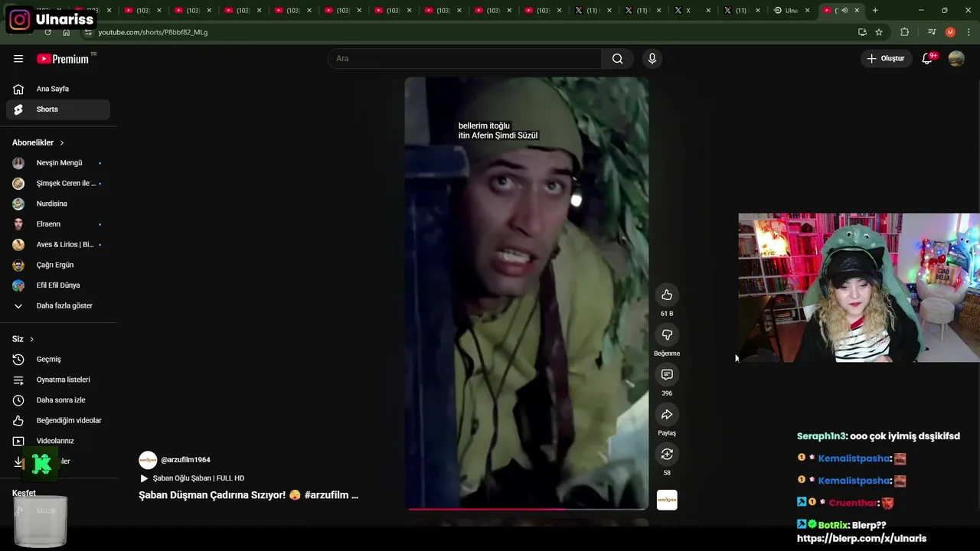Image resolution: width=980 pixels, height=551 pixels.
Task: Share the Short via Paylaş icon
Action: click(667, 415)
